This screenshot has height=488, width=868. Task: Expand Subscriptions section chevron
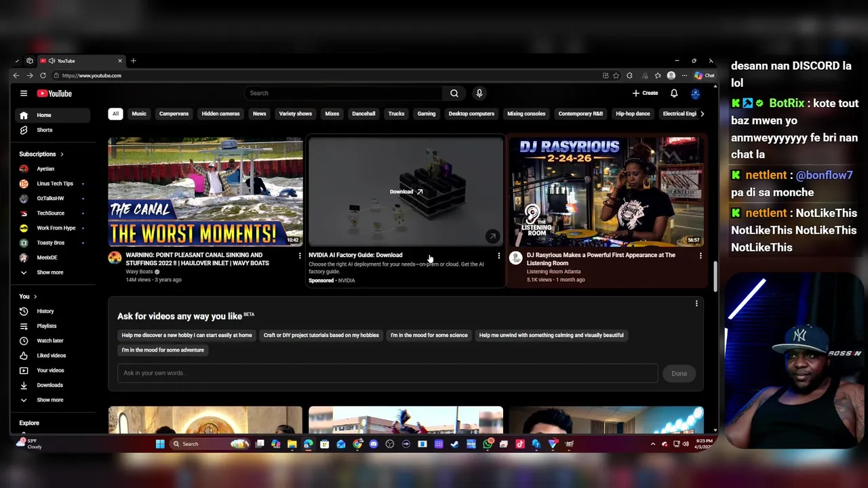pos(62,155)
